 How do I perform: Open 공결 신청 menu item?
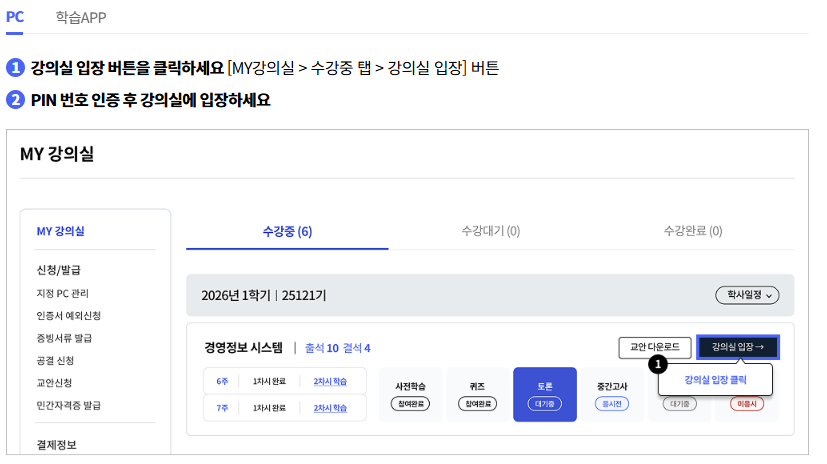click(55, 360)
